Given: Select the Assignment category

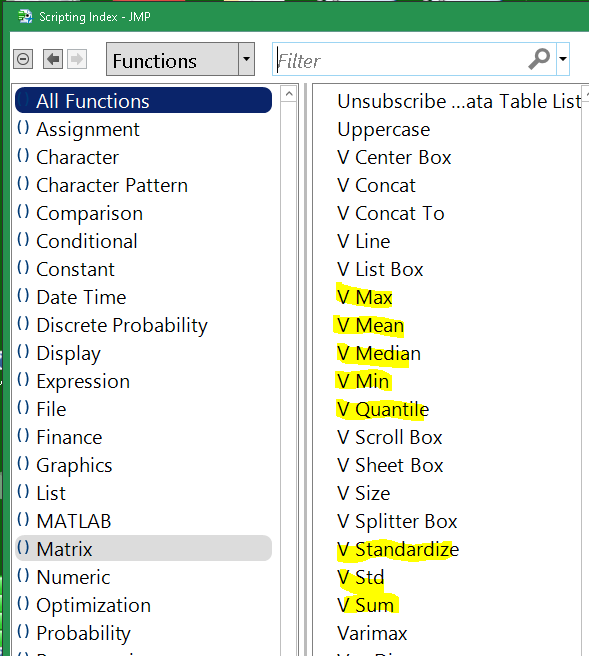Looking at the screenshot, I should coord(88,129).
